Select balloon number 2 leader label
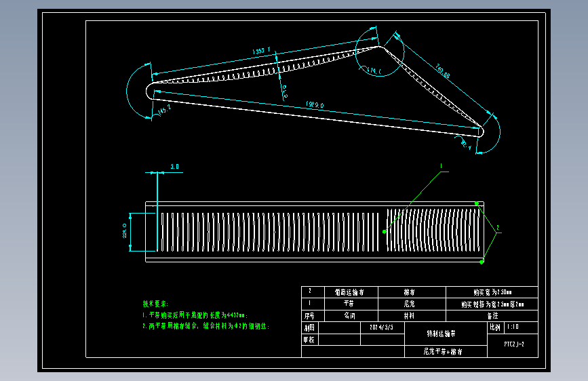 (498, 228)
